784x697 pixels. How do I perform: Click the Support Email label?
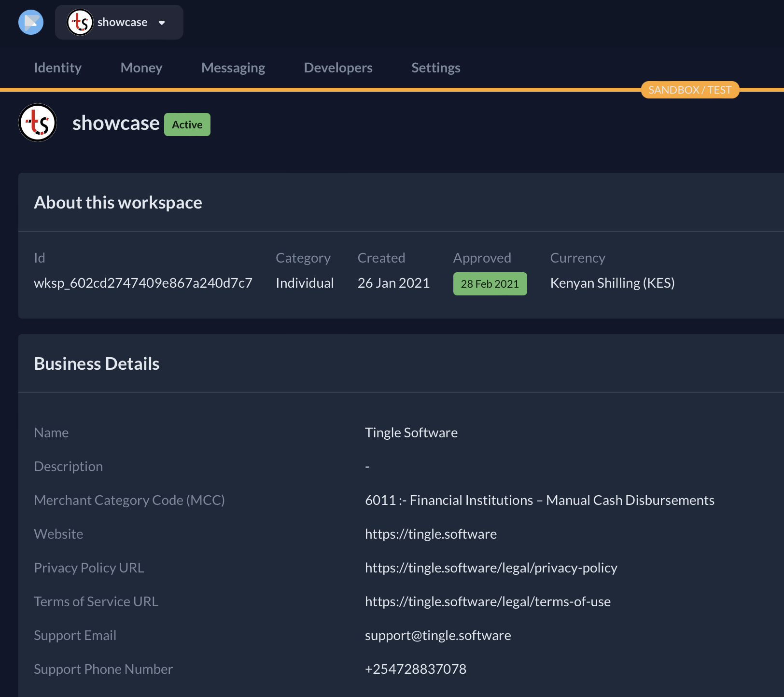75,635
